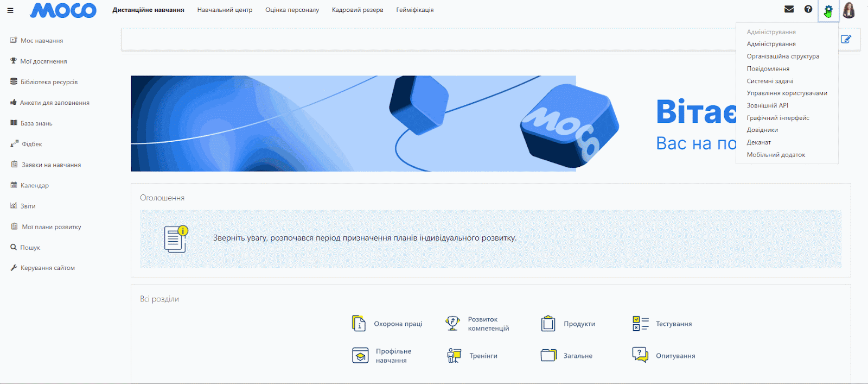This screenshot has height=384, width=868.
Task: Select Організаційна структура in dropdown
Action: (x=783, y=56)
